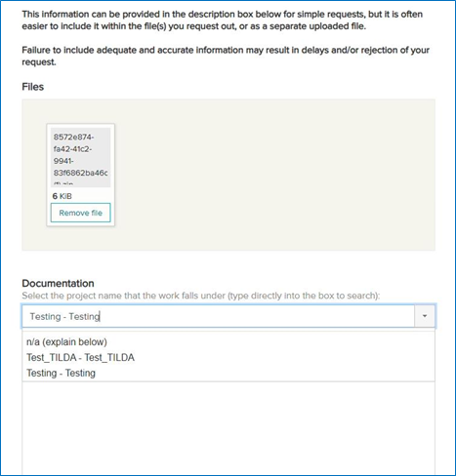Screen dimensions: 456x476
Task: Click the 6 KiB file size label
Action: [62, 196]
